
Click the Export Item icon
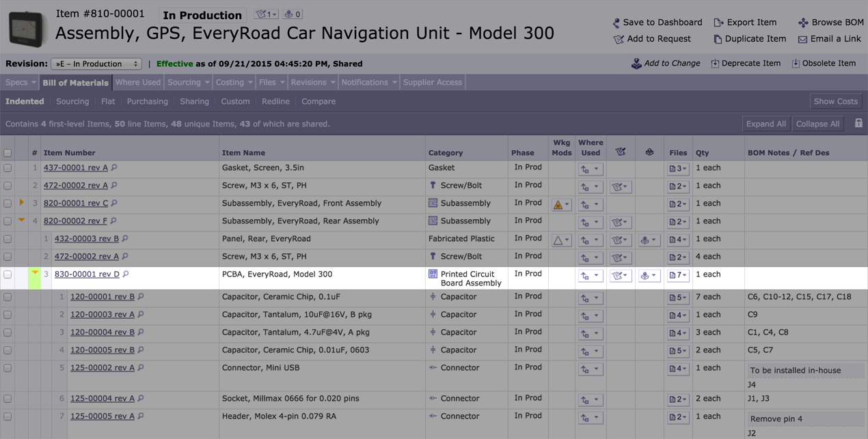(x=718, y=23)
